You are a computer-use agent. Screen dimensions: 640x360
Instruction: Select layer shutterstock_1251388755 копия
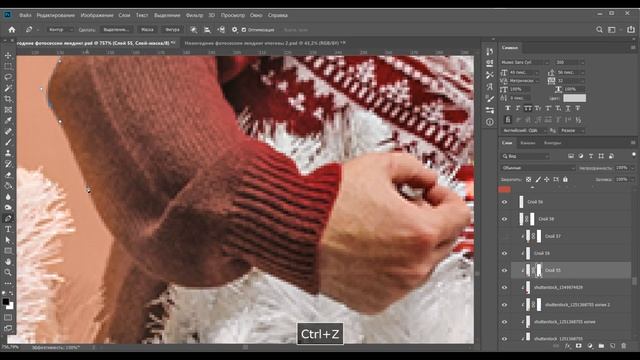[565, 322]
